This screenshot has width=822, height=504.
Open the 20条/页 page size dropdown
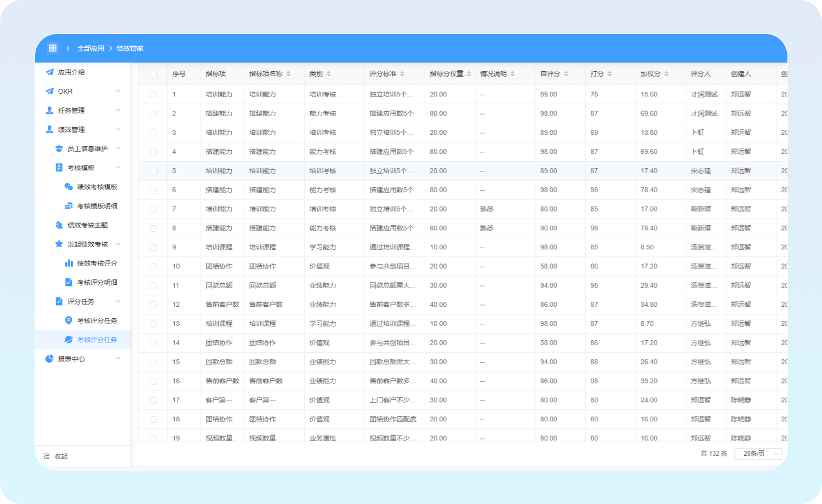[761, 454]
